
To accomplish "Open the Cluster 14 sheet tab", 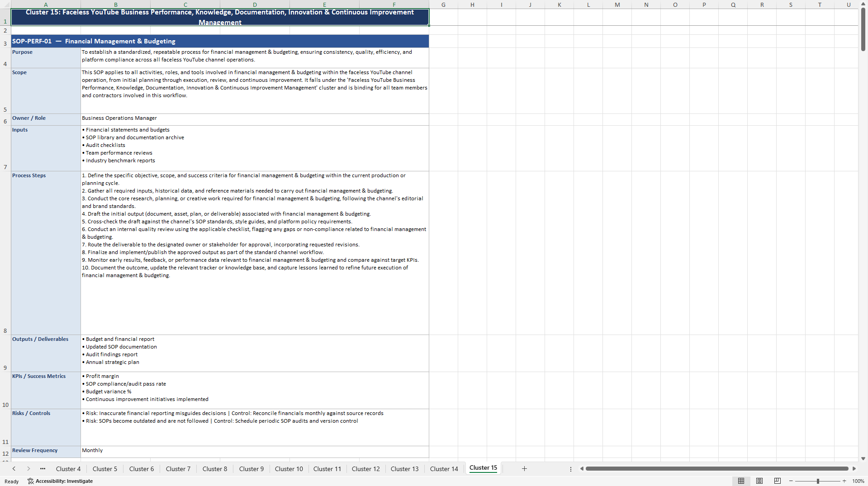I will [x=444, y=469].
